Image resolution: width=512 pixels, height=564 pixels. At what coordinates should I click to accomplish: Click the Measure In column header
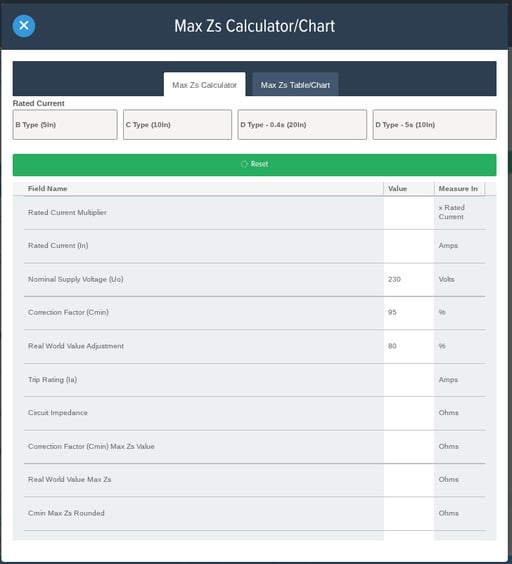pos(459,189)
